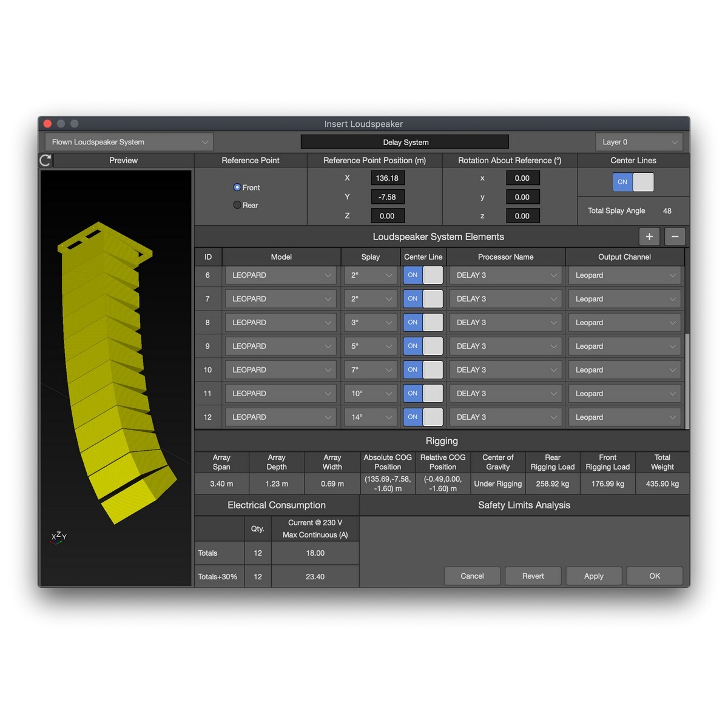
Task: Select the Rear reference point option
Action: point(238,205)
